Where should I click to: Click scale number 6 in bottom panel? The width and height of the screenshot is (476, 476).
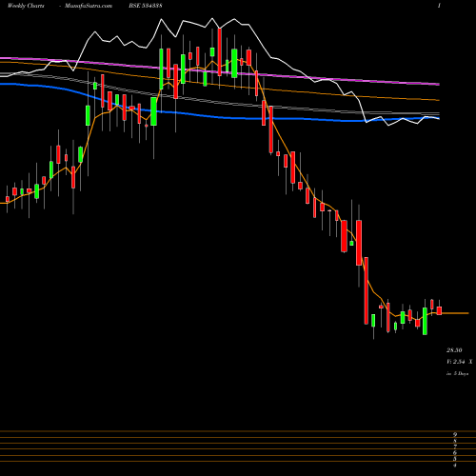pos(455,453)
